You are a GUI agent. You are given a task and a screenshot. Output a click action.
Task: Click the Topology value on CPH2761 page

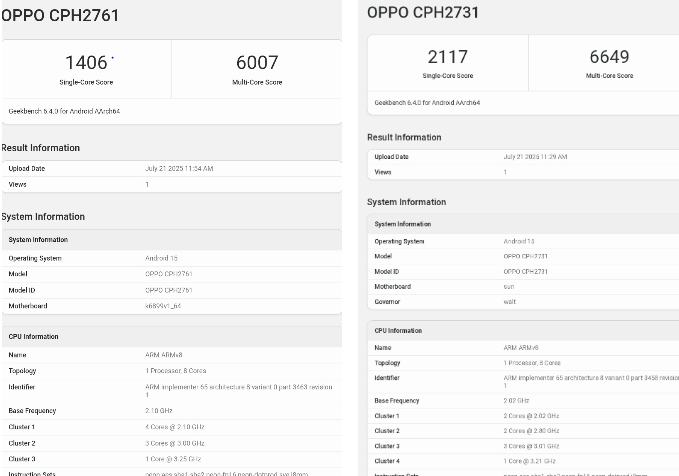(x=176, y=371)
